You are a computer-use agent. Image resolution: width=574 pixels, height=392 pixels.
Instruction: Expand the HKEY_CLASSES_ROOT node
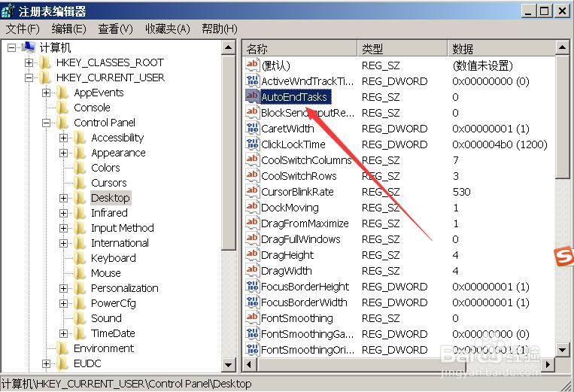point(29,62)
